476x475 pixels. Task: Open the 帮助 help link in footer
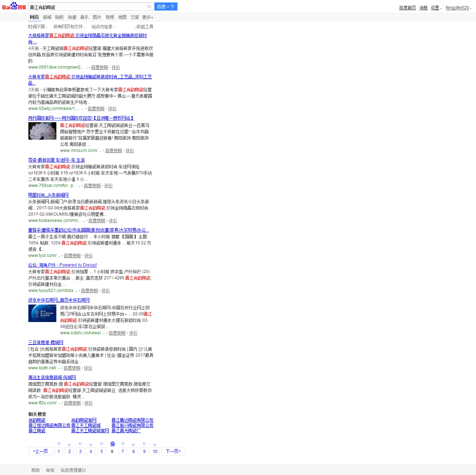[x=35, y=470]
